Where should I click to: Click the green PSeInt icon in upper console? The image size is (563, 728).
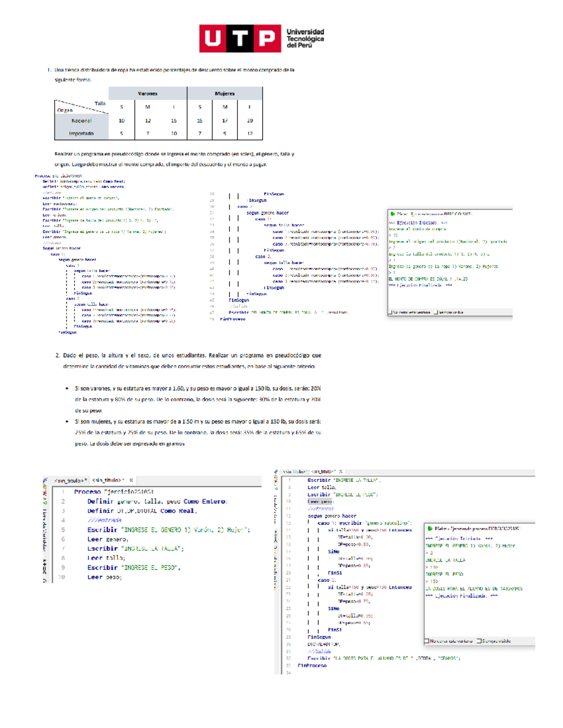pyautogui.click(x=393, y=214)
